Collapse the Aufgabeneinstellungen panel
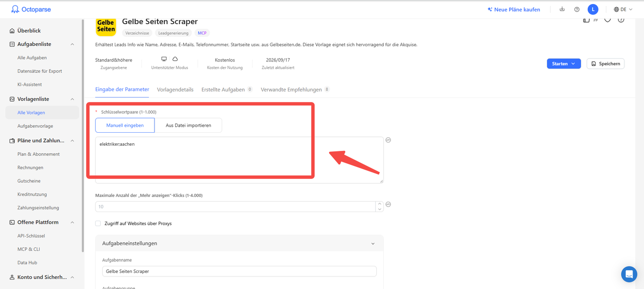644x289 pixels. (373, 244)
